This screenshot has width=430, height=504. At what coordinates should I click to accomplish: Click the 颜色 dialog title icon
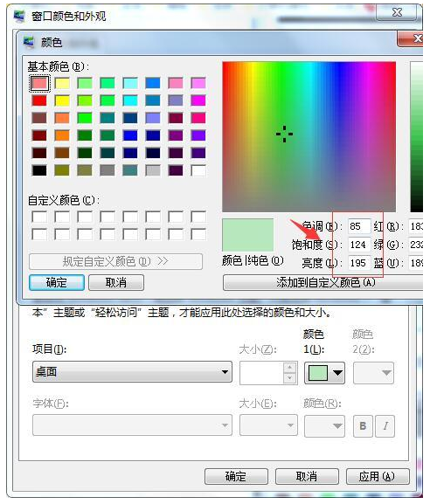tap(29, 42)
